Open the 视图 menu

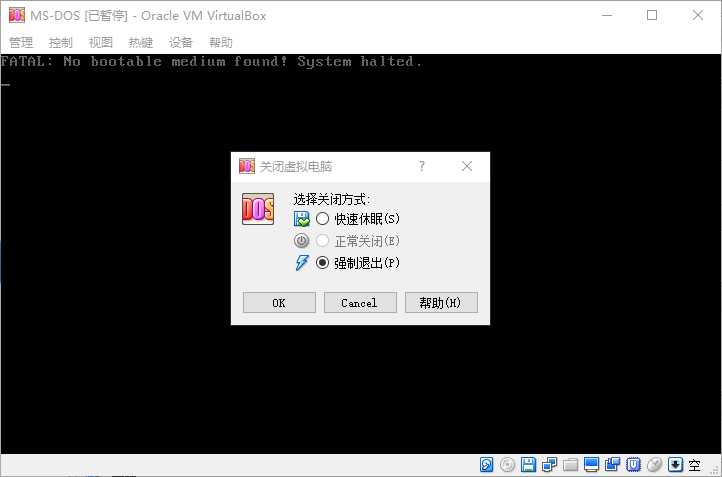pos(101,43)
